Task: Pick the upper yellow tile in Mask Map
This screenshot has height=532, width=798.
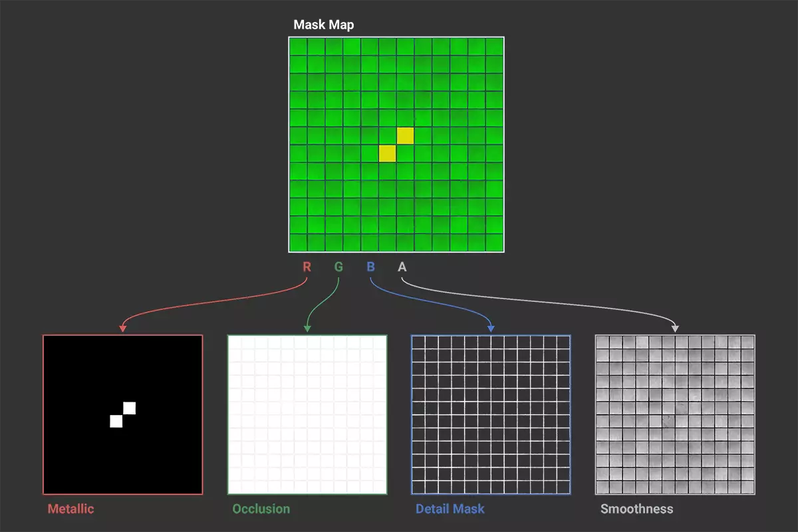Action: pos(405,136)
